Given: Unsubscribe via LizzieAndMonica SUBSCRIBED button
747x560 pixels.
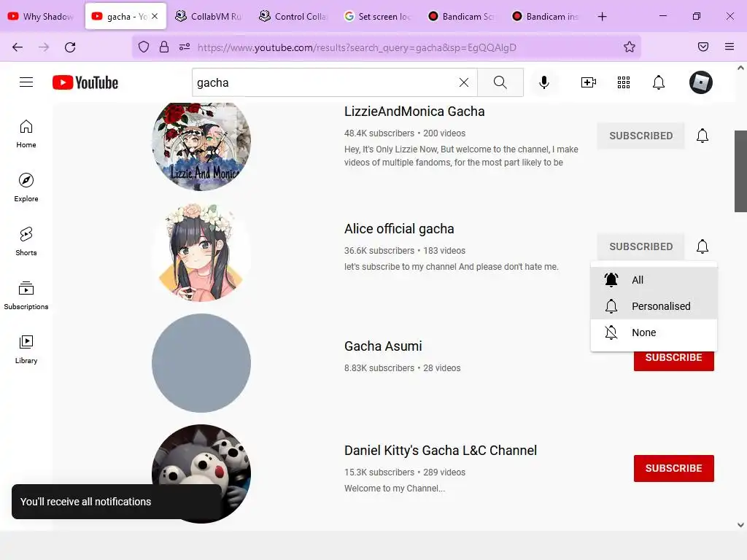Looking at the screenshot, I should (x=640, y=136).
